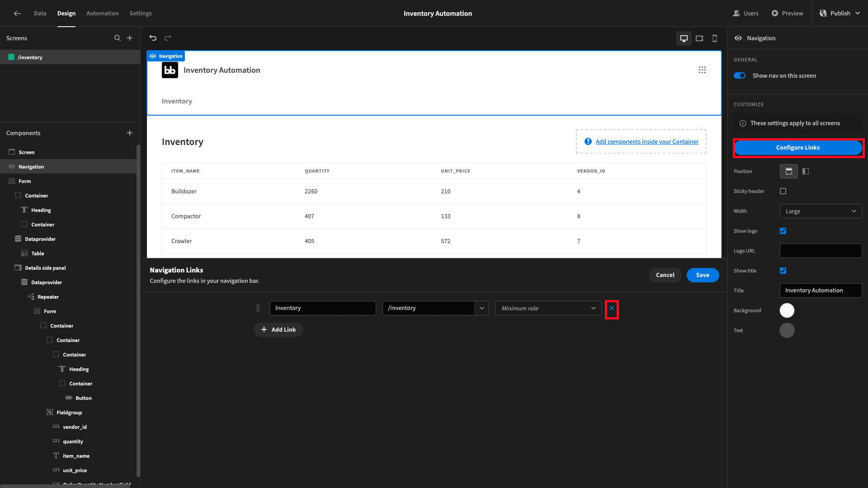Switch to the Settings tab
Image resolution: width=868 pixels, height=488 pixels.
[141, 14]
